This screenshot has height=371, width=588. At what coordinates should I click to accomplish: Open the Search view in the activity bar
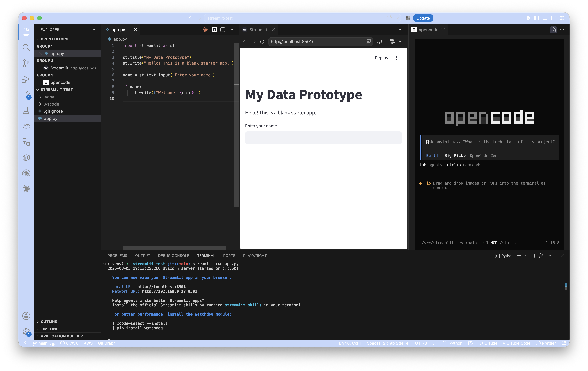pyautogui.click(x=26, y=47)
